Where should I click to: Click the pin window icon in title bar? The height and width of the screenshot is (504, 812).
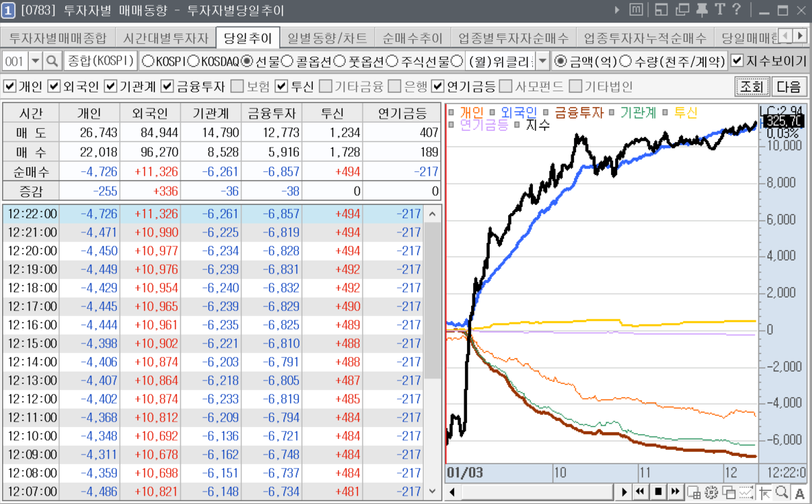pyautogui.click(x=702, y=10)
